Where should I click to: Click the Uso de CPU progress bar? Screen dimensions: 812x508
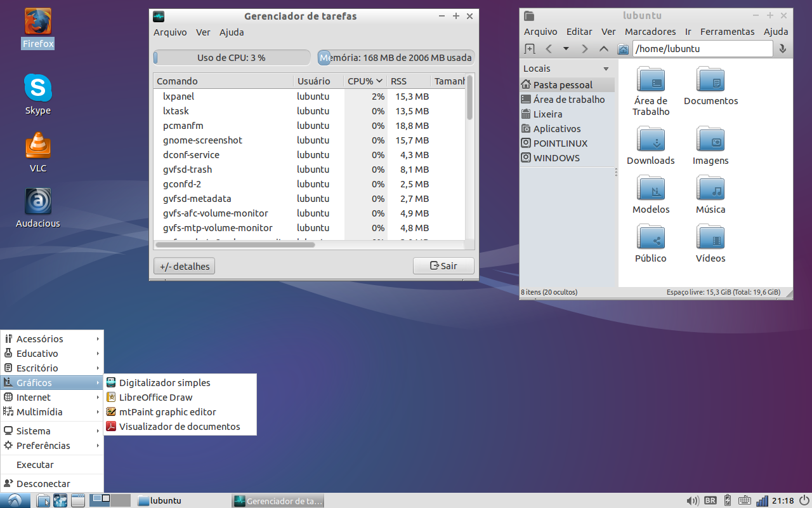click(232, 58)
